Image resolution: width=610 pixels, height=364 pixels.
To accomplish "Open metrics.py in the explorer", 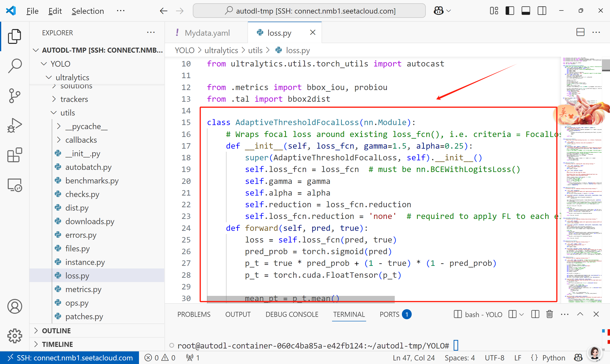I will click(83, 289).
